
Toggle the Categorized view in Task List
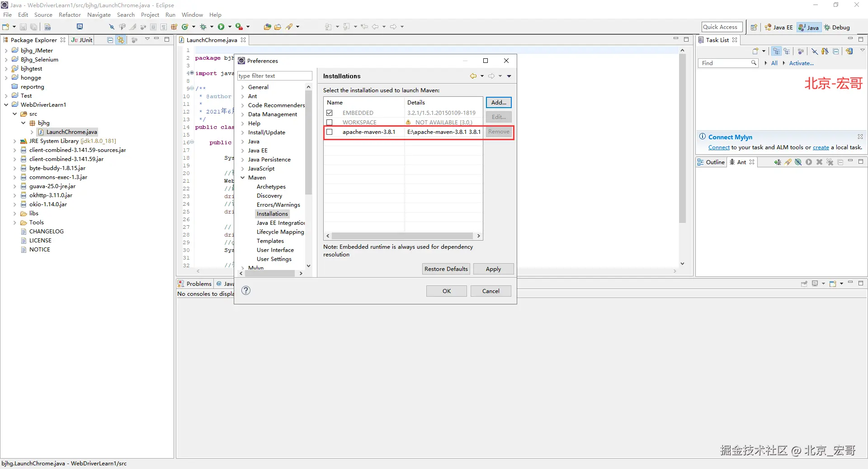coord(776,51)
